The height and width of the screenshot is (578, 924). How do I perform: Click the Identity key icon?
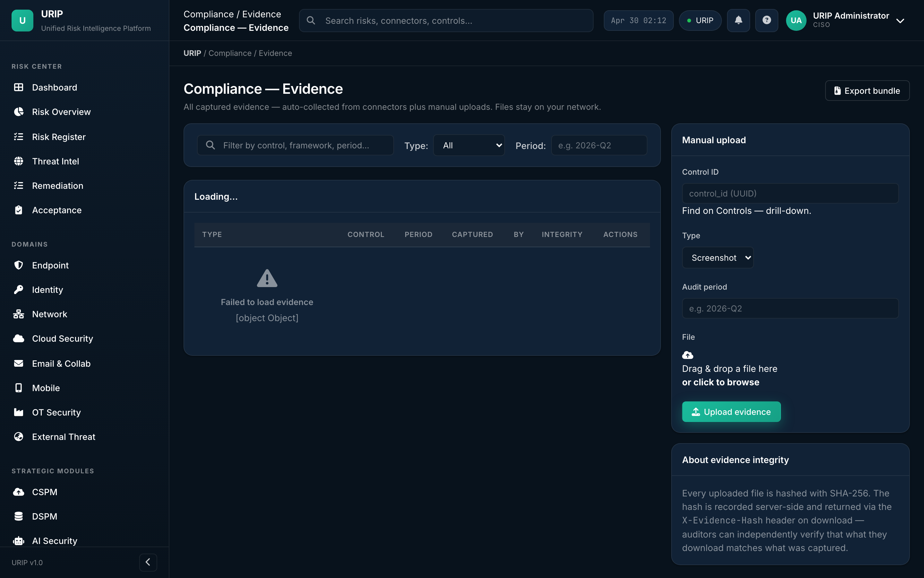[19, 289]
